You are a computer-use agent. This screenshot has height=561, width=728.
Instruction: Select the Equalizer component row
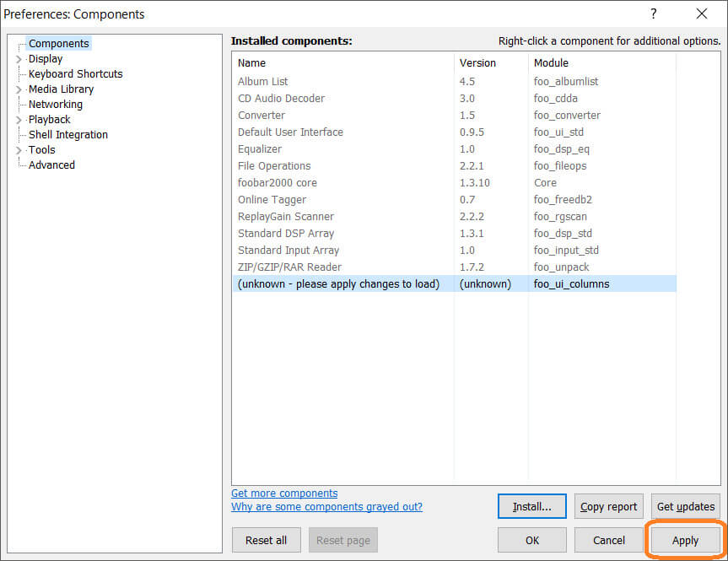(x=454, y=149)
